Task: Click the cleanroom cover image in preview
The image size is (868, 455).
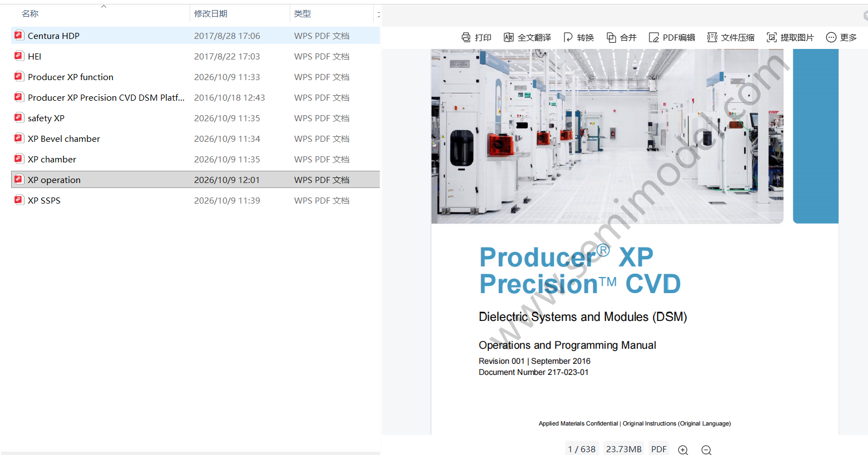Action: click(607, 136)
